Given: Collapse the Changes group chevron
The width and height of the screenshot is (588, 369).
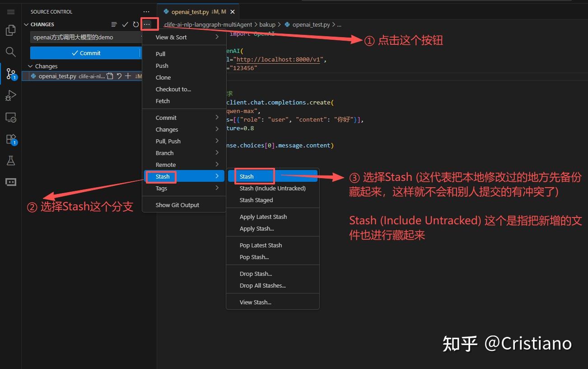Looking at the screenshot, I should [31, 66].
